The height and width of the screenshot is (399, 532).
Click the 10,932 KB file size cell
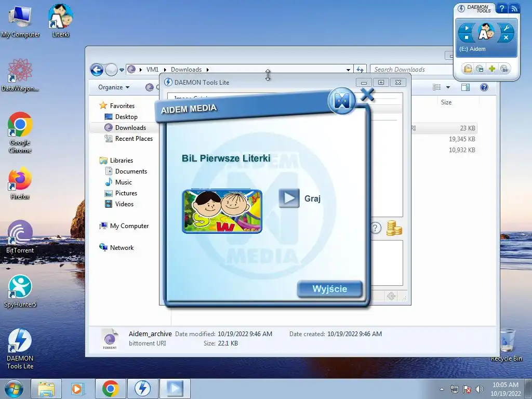click(x=462, y=150)
